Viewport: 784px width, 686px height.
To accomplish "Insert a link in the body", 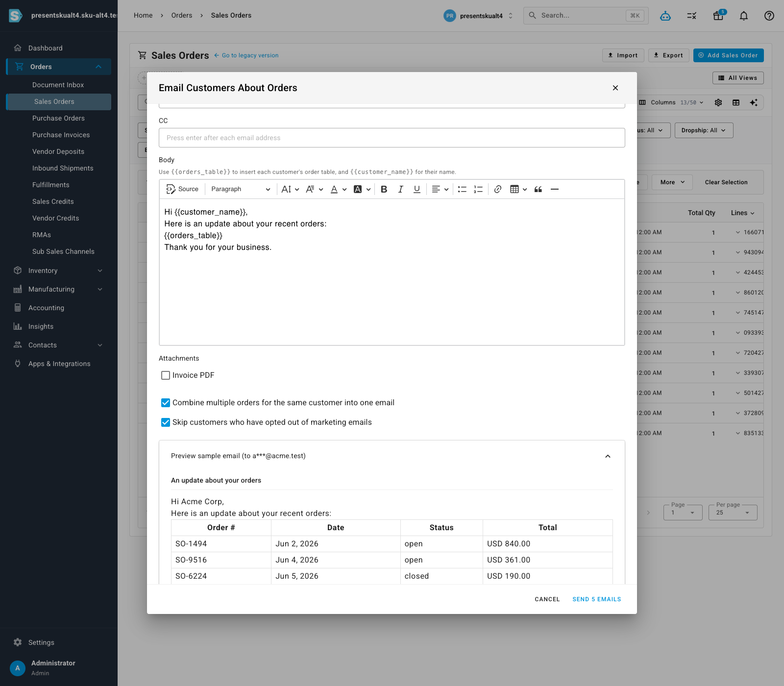I will coord(498,189).
